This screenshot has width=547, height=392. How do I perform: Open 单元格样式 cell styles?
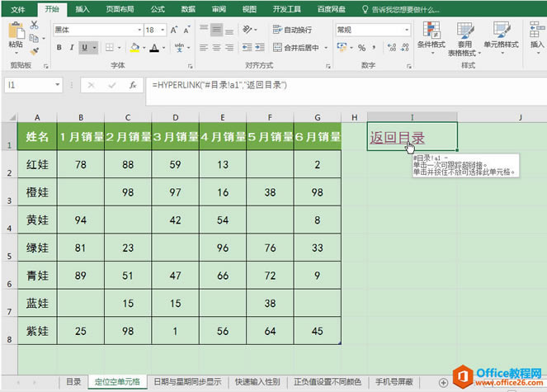tap(501, 38)
